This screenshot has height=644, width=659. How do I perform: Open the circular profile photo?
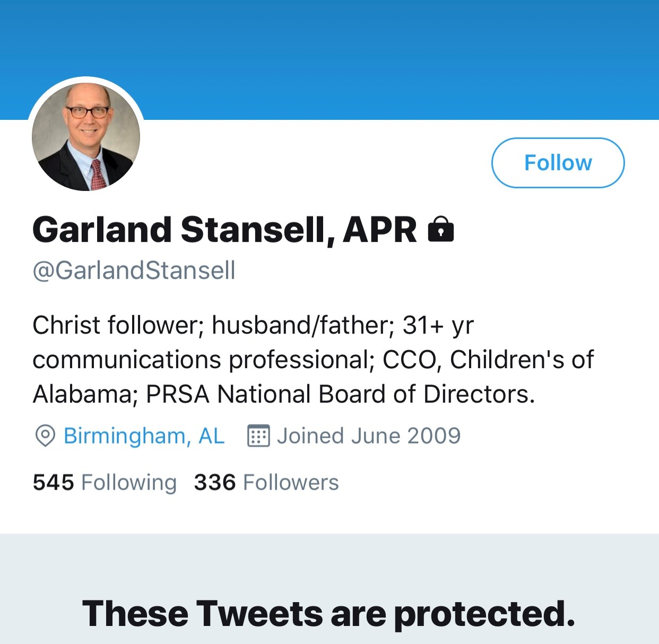tap(86, 137)
